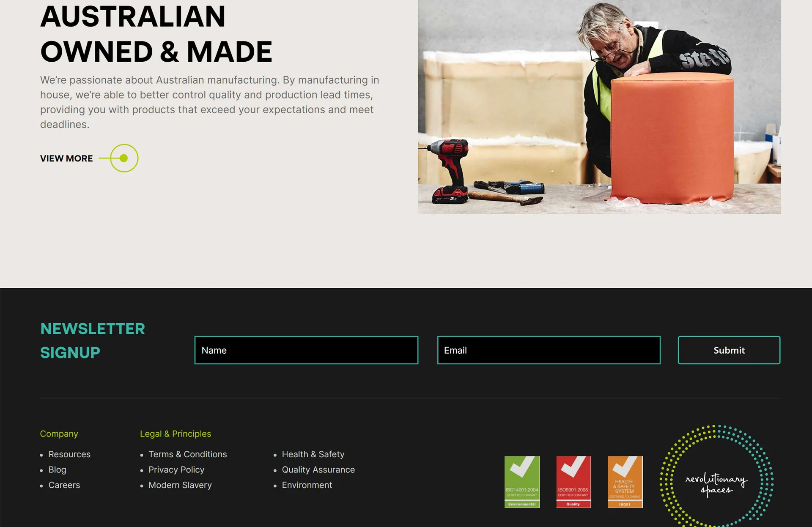Click the VIEW MORE arrow button icon
Image resolution: width=812 pixels, height=527 pixels.
click(123, 158)
